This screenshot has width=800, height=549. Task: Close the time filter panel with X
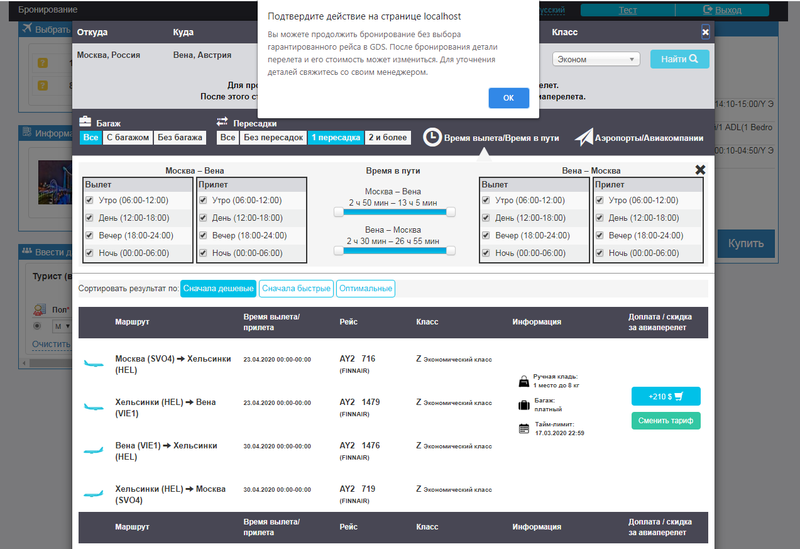pos(700,170)
